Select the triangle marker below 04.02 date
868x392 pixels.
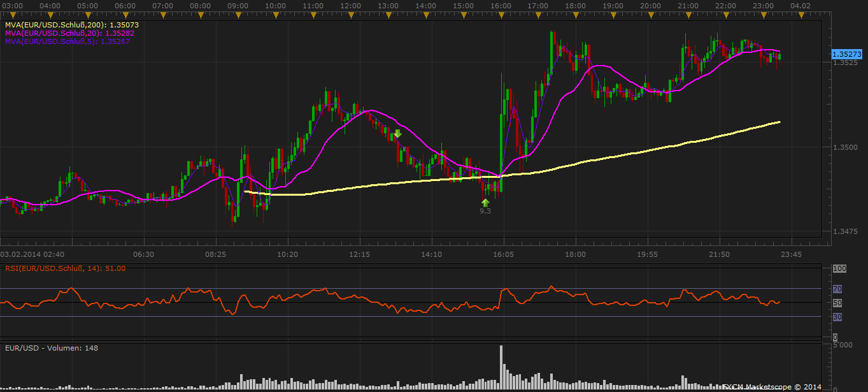pos(800,13)
